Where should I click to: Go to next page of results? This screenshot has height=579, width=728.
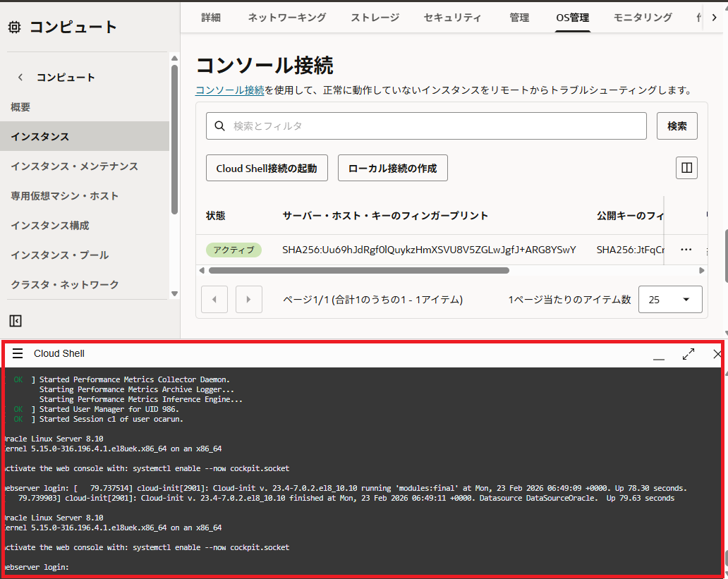point(248,299)
